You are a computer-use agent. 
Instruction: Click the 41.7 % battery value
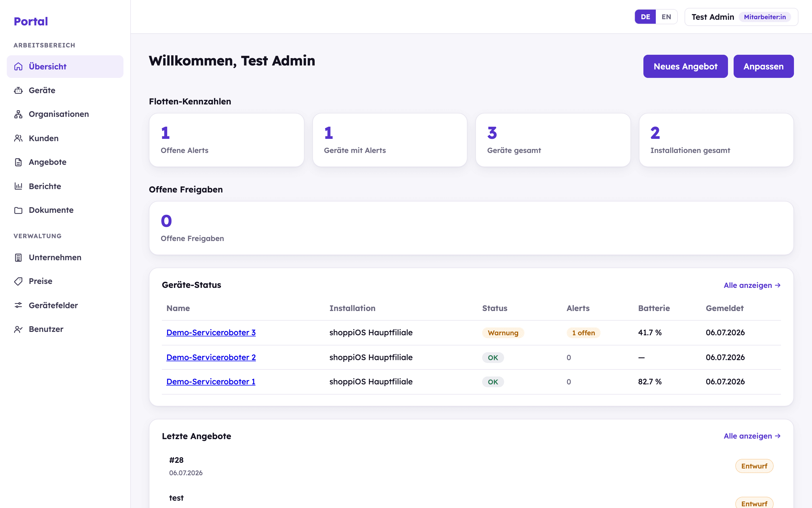[x=650, y=333]
